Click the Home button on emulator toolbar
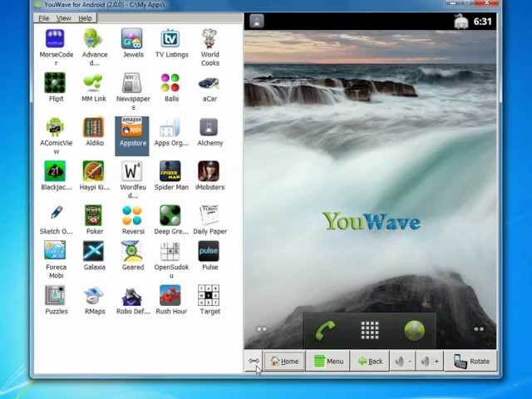This screenshot has height=399, width=532. (284, 362)
